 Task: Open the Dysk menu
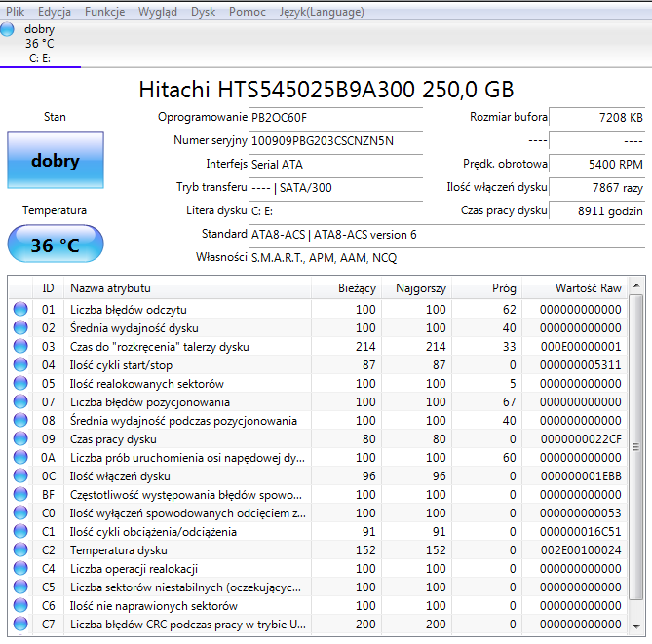(x=203, y=12)
